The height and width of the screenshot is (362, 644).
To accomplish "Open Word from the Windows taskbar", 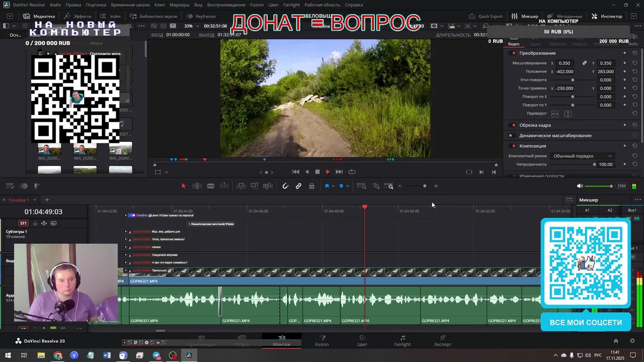I will [x=107, y=355].
